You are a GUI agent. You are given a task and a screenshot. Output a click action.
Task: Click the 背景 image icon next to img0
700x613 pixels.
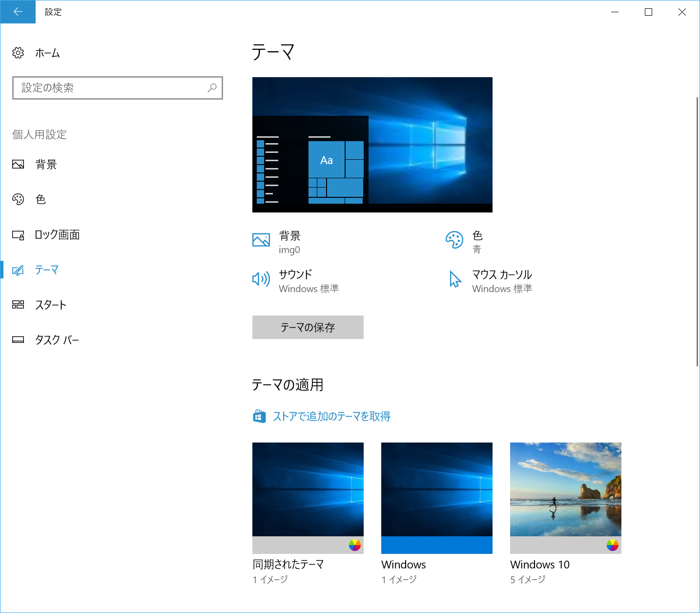tap(261, 240)
